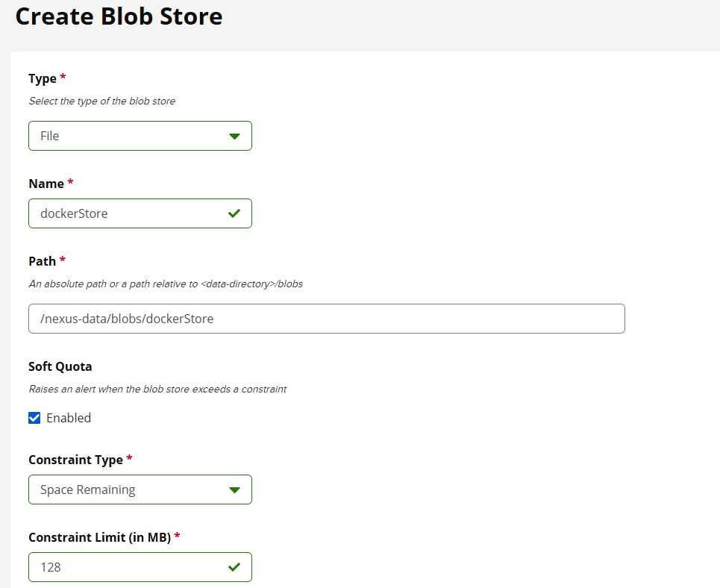Viewport: 720px width, 588px height.
Task: Click the Constraint Limit (in MB) label
Action: pyautogui.click(x=100, y=537)
